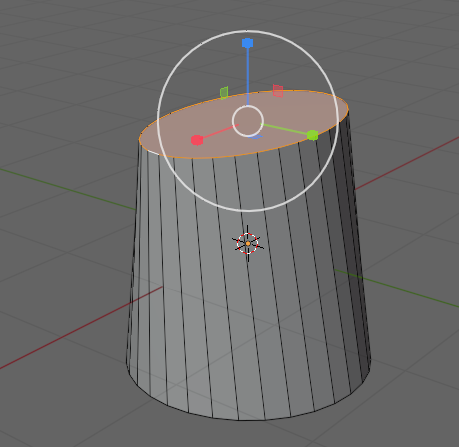Screen dimensions: 459x447
Task: Grab the blue Z-axis gizmo handle
Action: (247, 43)
